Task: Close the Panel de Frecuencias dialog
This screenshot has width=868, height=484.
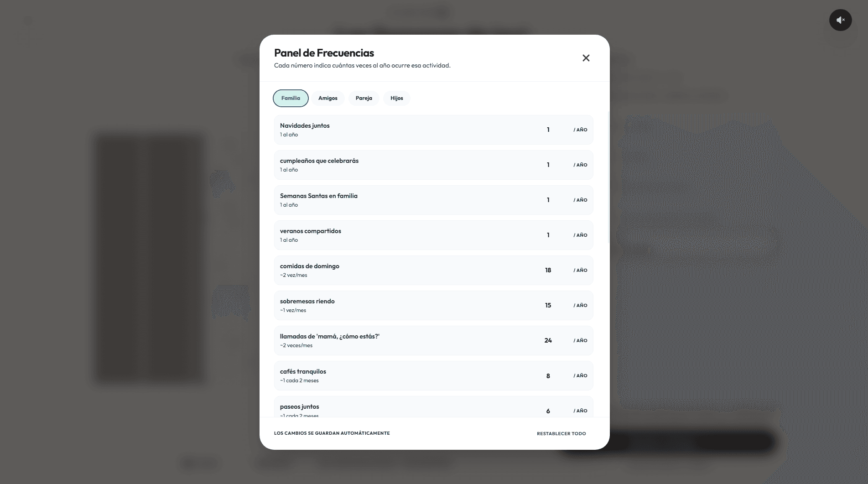Action: [x=586, y=58]
